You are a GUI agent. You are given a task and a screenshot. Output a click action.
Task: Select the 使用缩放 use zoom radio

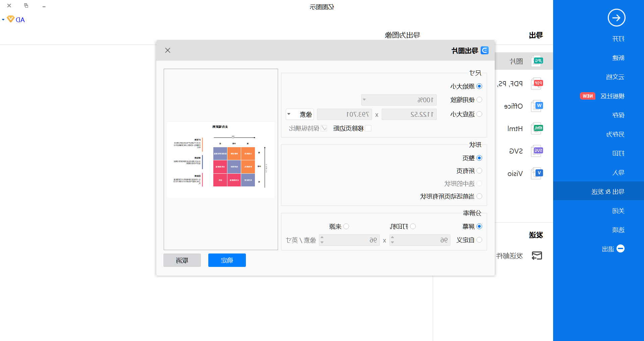coord(479,100)
